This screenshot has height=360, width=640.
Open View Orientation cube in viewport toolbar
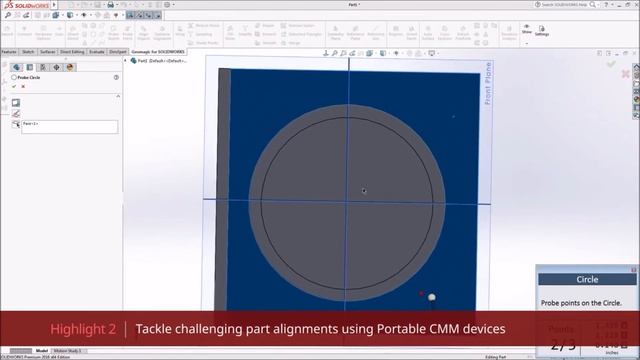point(369,53)
